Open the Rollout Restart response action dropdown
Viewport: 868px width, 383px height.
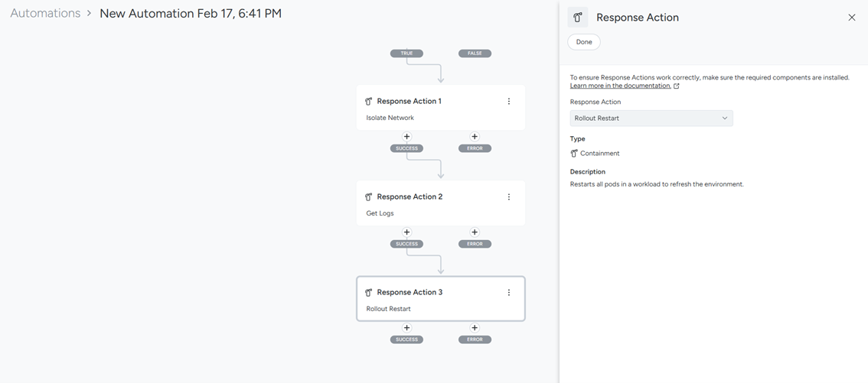(651, 118)
